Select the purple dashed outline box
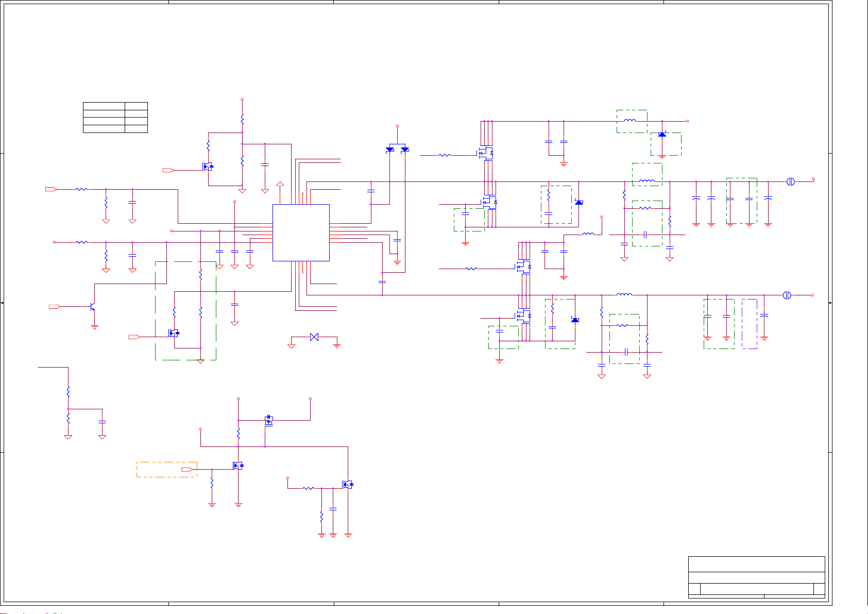The width and height of the screenshot is (868, 614). [x=750, y=324]
